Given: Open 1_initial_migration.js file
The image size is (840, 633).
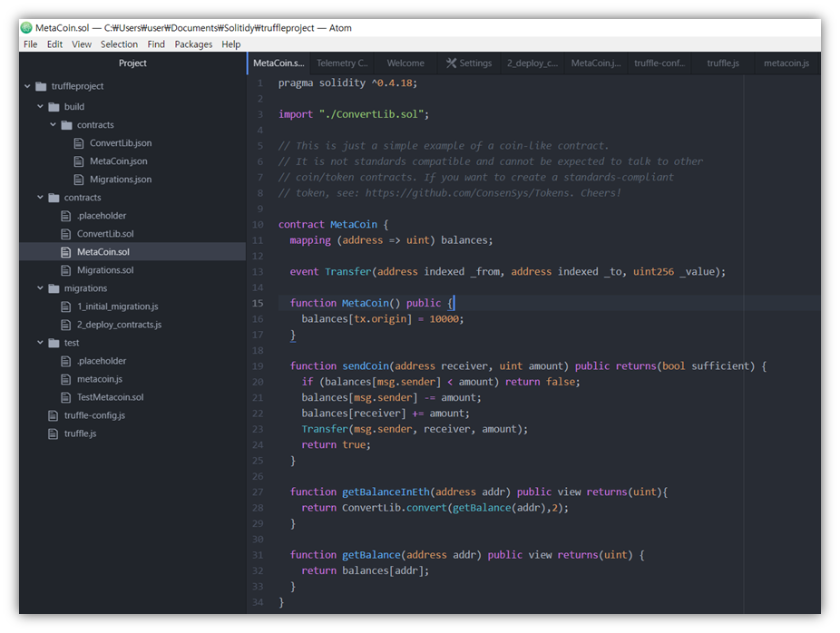Looking at the screenshot, I should [x=117, y=307].
